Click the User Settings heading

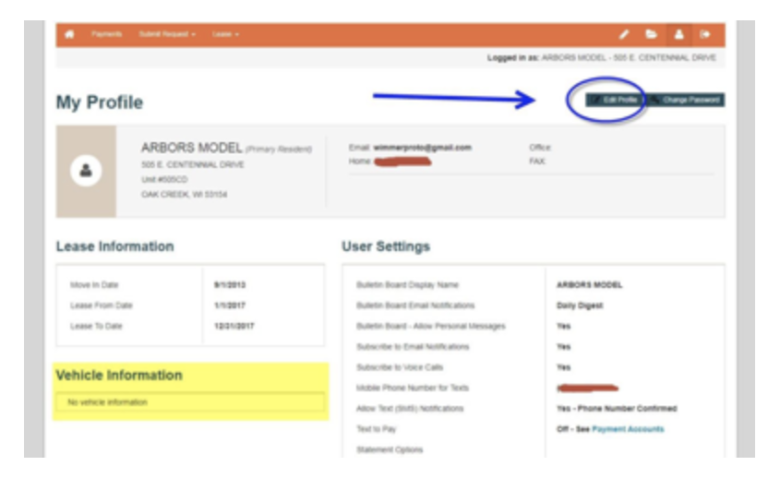coord(385,246)
